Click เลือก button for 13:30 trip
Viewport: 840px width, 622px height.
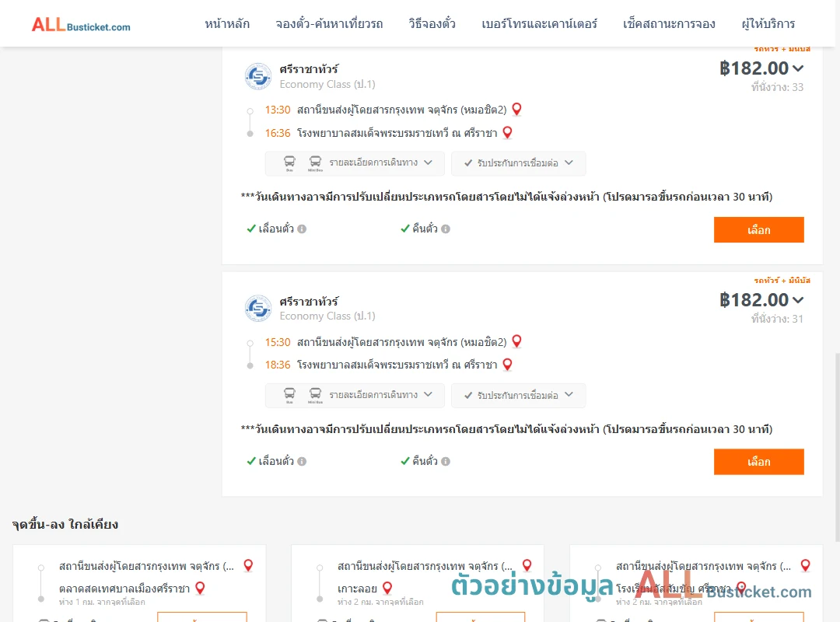[x=758, y=230]
